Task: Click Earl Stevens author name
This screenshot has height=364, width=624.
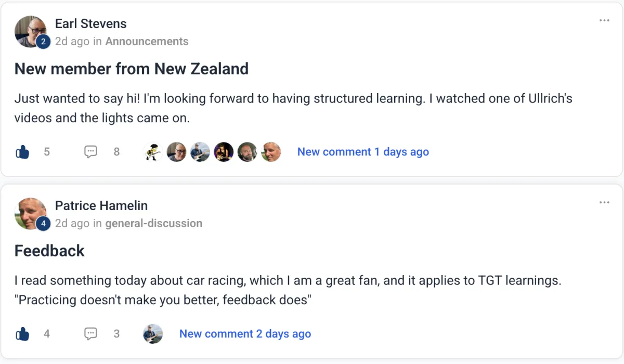Action: point(90,24)
